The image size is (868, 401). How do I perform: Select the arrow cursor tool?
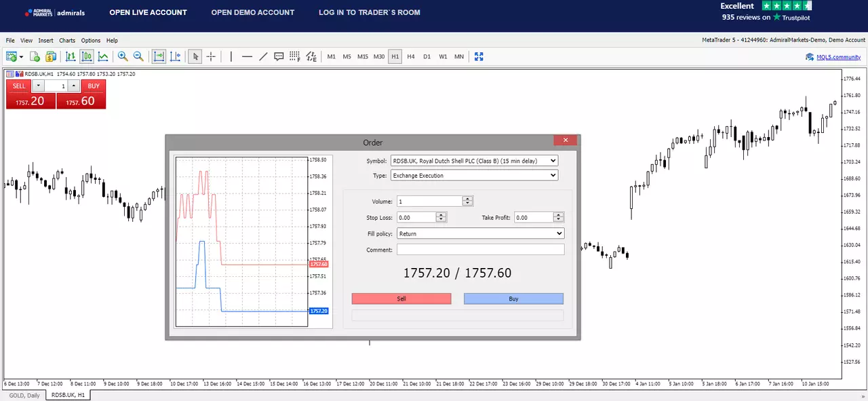tap(195, 57)
